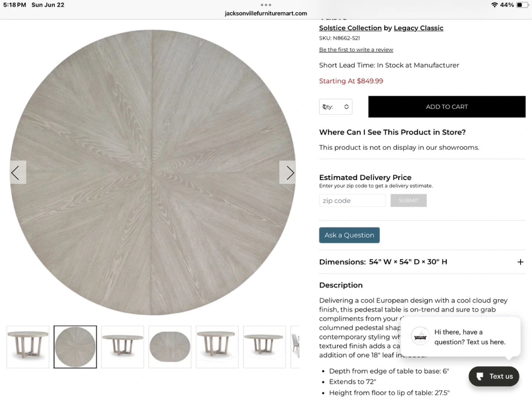The width and height of the screenshot is (532, 399).
Task: Click the Ask a Question button
Action: tap(349, 235)
